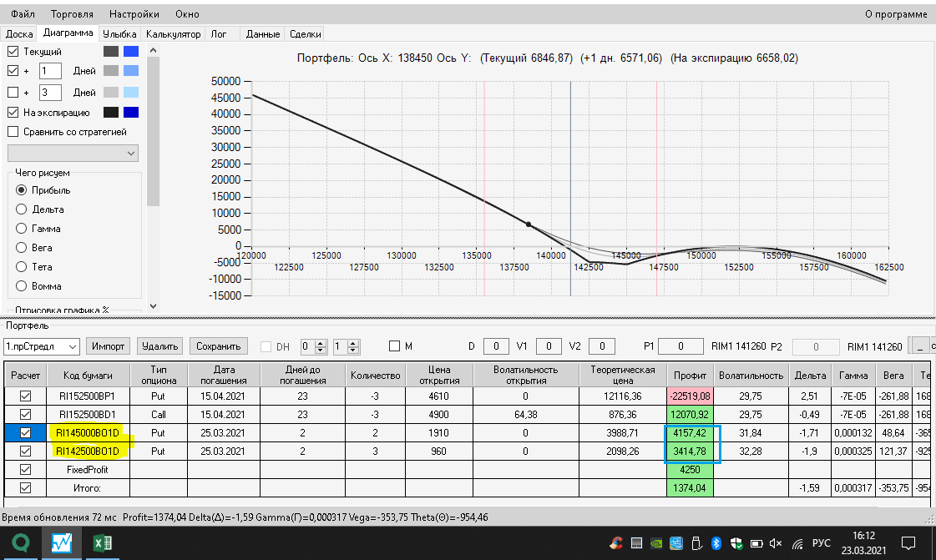This screenshot has width=936, height=560.
Task: Click the light gray +3 Дней swatch
Action: [111, 93]
